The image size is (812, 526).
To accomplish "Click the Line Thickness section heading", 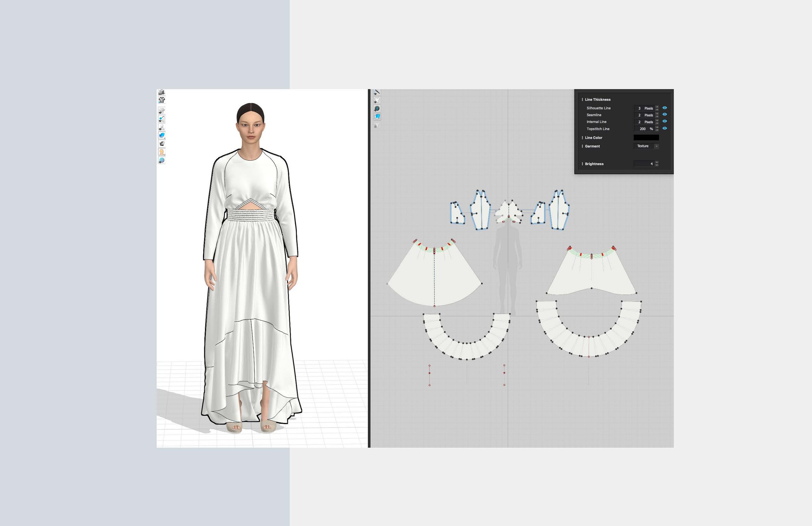I will pos(598,100).
